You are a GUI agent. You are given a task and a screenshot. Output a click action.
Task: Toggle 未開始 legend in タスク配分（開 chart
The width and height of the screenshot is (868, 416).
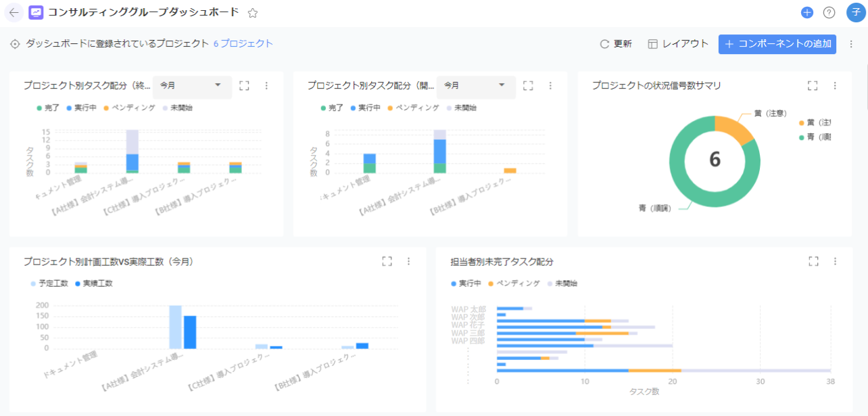[461, 108]
